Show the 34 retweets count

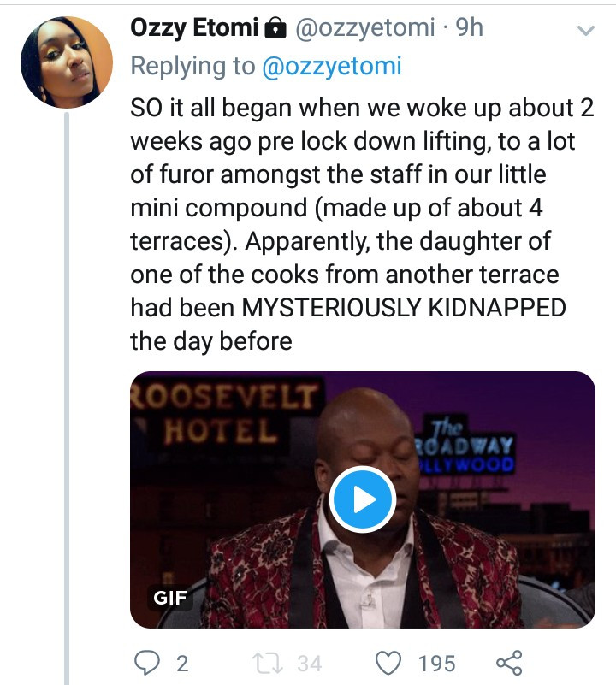tap(309, 663)
